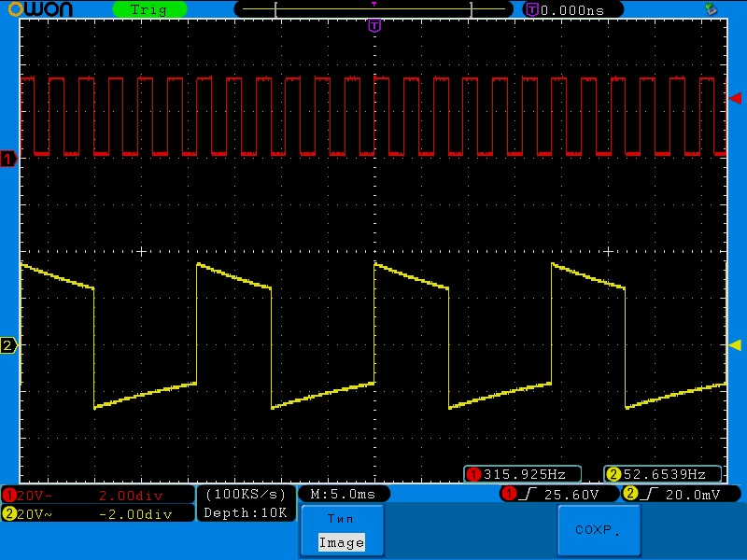Click the 52.6539Hz channel 2 frequency readout
The height and width of the screenshot is (560, 747).
pos(663,474)
